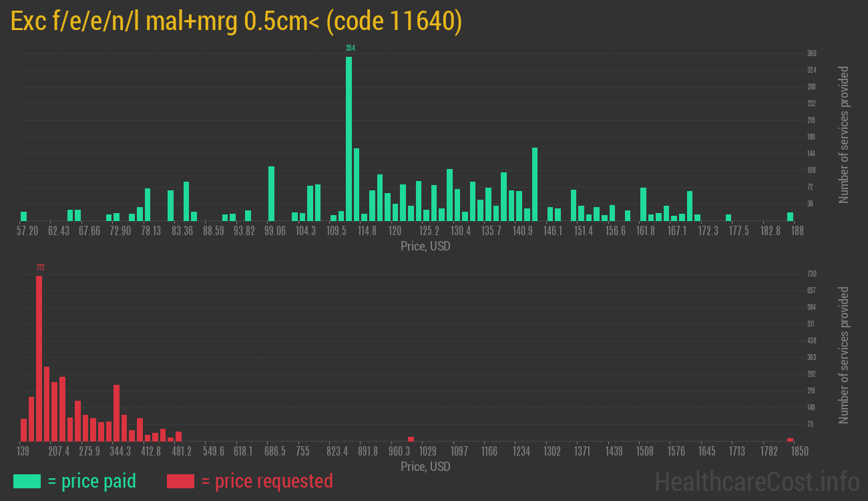
Task: Click the rightmost green bar at 188
Action: click(x=790, y=216)
